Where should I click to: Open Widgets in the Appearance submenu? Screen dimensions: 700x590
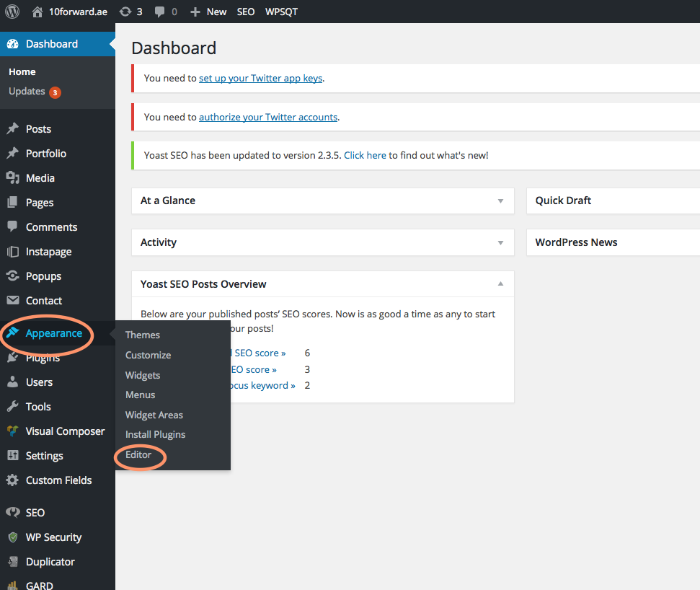click(143, 375)
